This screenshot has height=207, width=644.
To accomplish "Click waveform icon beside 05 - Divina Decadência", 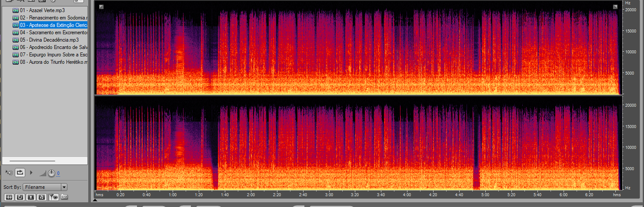I will 16,40.
